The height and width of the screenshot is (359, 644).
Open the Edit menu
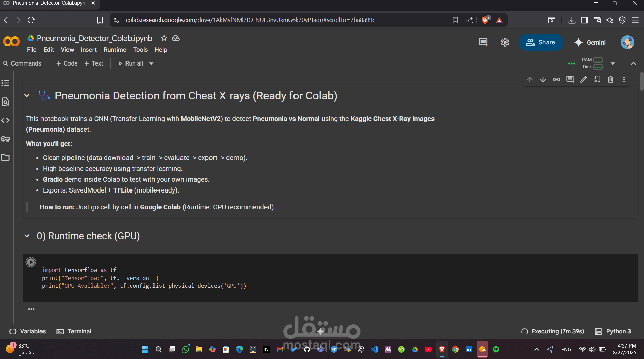click(x=49, y=50)
